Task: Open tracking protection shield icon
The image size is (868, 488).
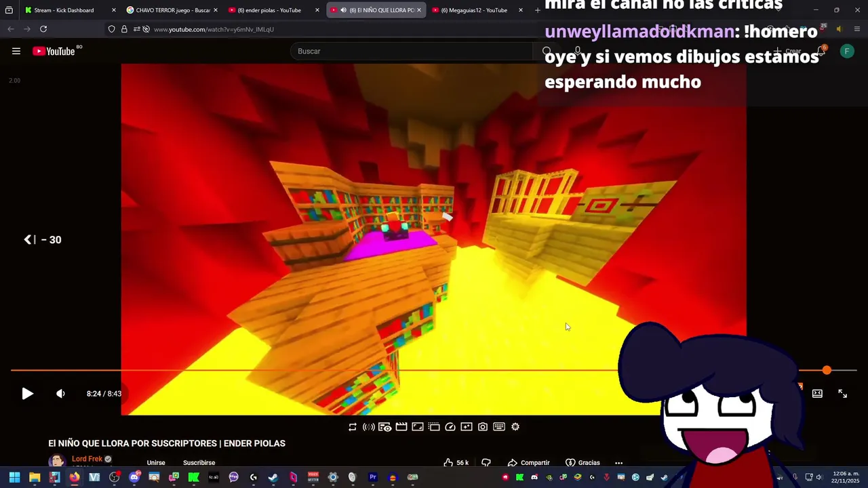Action: (x=111, y=29)
